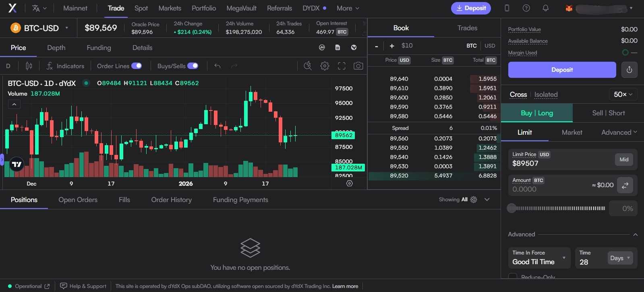Screen dimensions: 644x292
Task: Open the BTC-USD market selector
Action: coord(40,28)
